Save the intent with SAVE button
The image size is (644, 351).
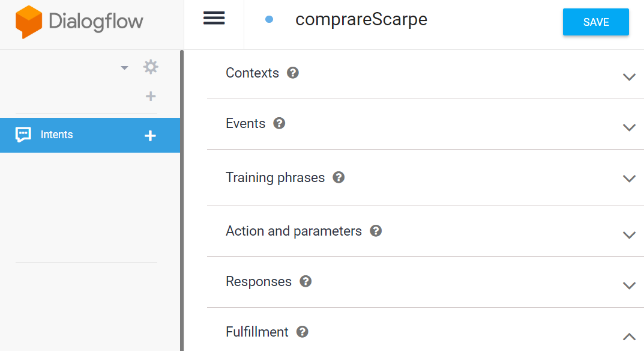(x=595, y=22)
